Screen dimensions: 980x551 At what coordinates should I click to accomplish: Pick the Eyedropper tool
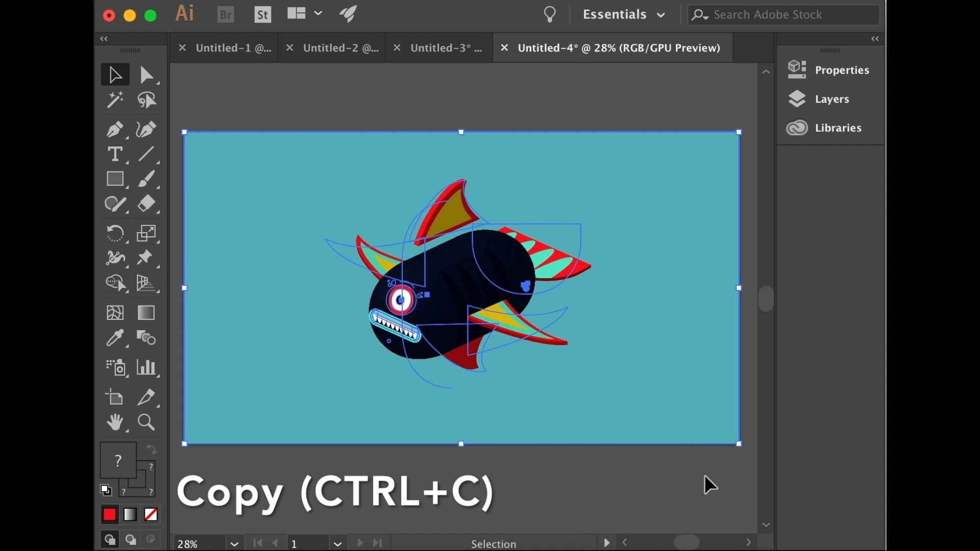pyautogui.click(x=115, y=338)
